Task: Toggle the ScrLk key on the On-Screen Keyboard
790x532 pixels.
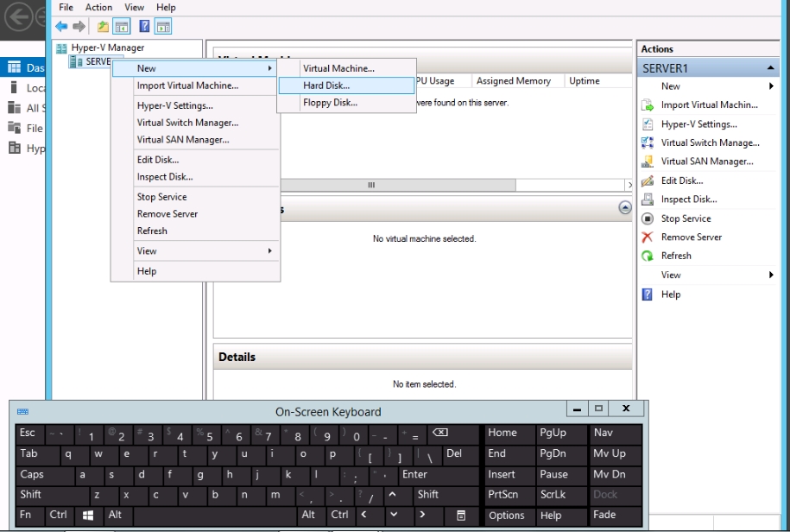Action: point(561,495)
